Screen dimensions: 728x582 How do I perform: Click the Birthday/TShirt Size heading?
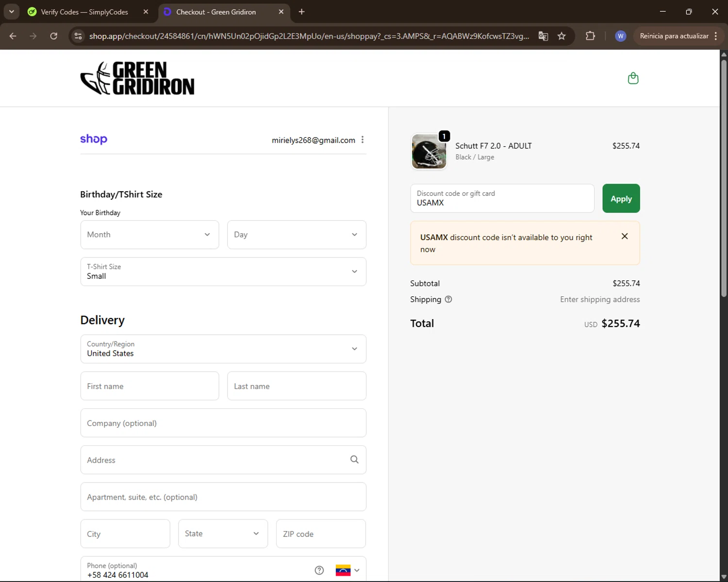[121, 194]
